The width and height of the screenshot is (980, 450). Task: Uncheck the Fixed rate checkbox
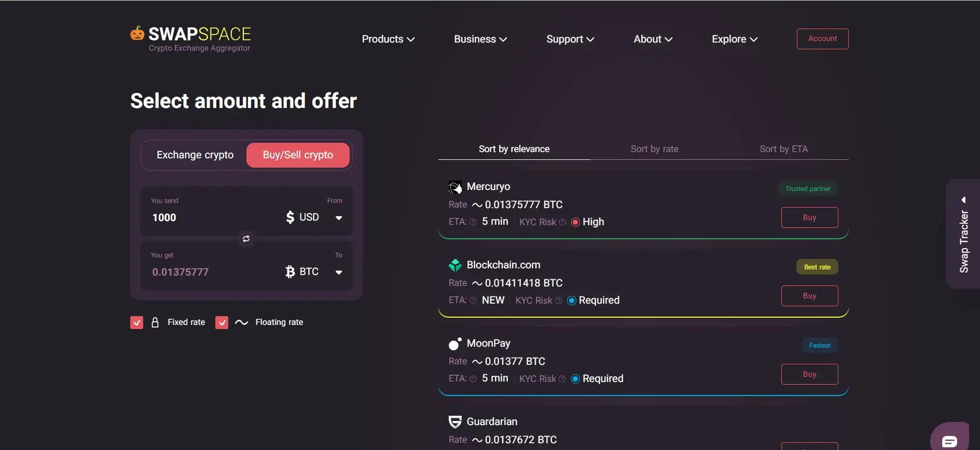136,322
